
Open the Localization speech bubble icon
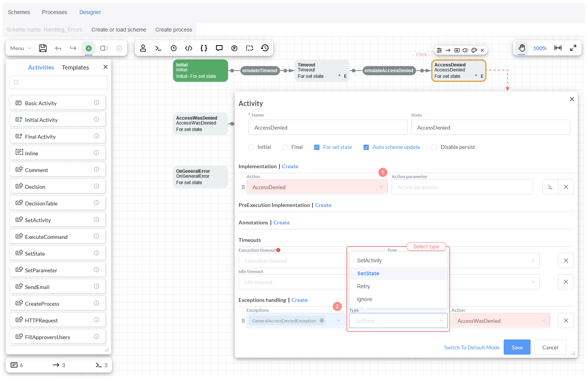219,48
